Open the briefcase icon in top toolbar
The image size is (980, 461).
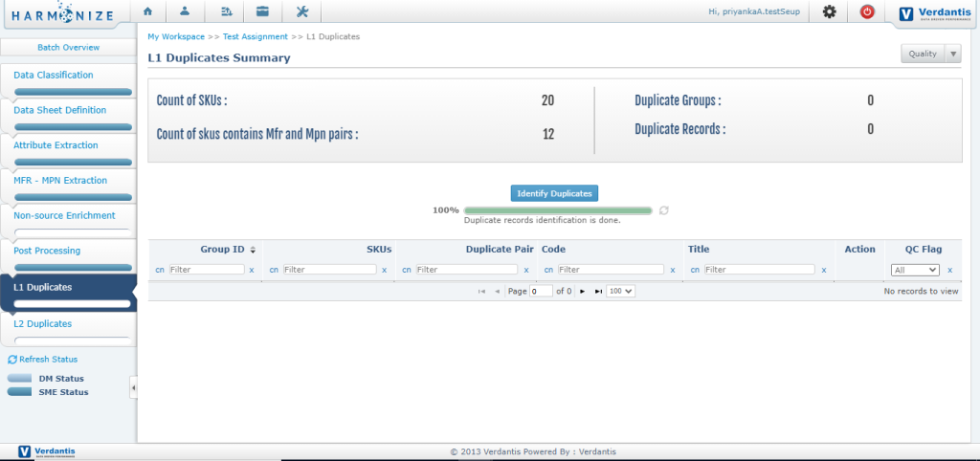point(263,11)
